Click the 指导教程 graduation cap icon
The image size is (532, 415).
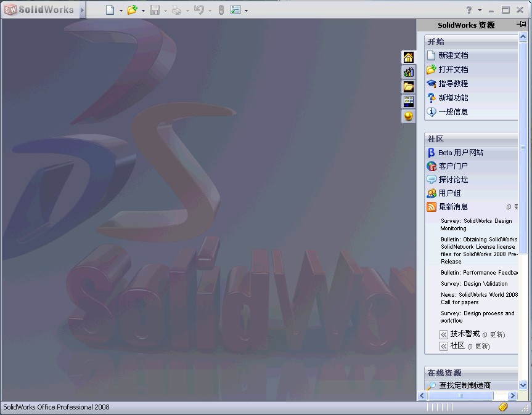click(432, 83)
